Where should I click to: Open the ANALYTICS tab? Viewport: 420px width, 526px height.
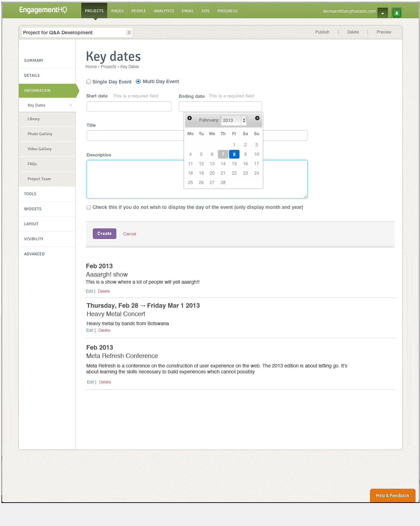164,11
